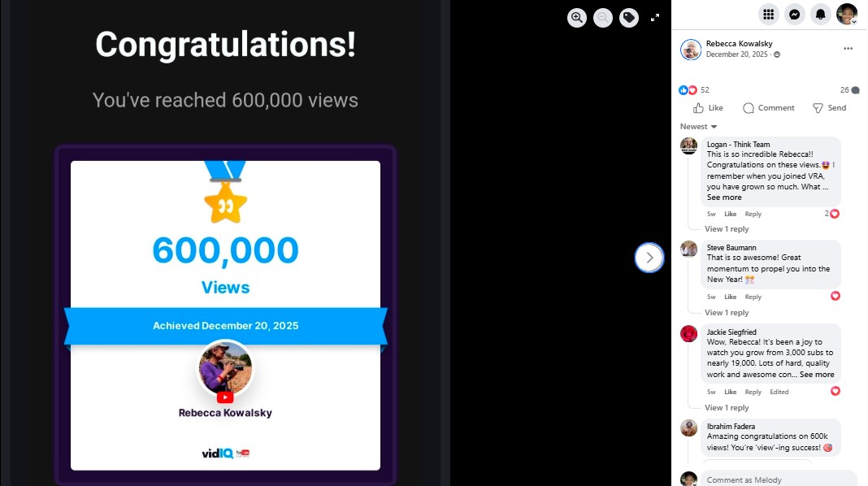868x486 pixels.
Task: Click the Send button on the post
Action: coord(829,108)
